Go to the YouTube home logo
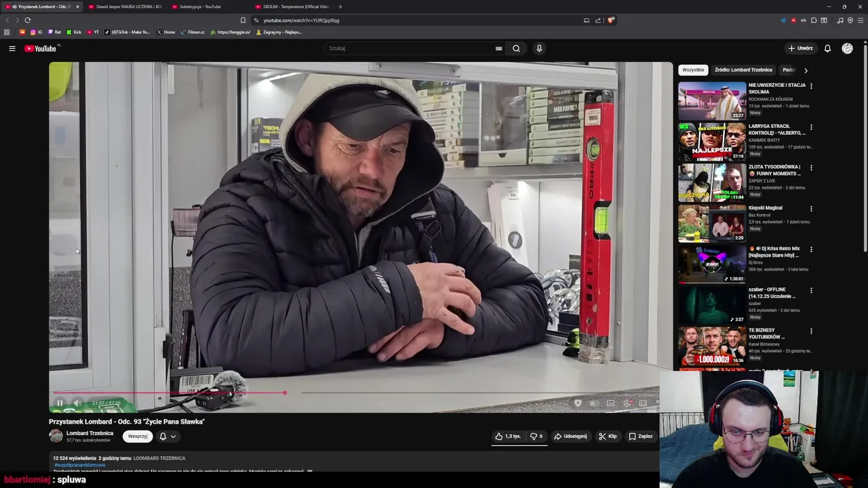The width and height of the screenshot is (868, 488). [42, 48]
